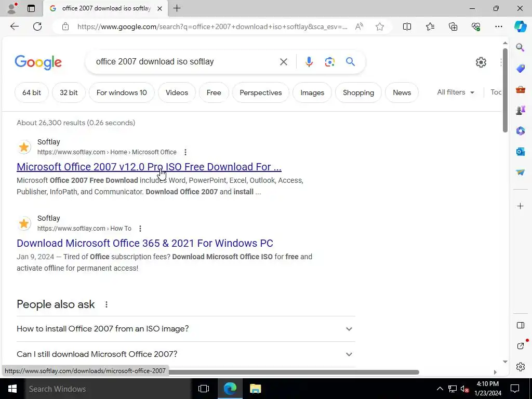532x399 pixels.
Task: Open the tab actions menu icon
Action: [x=31, y=8]
